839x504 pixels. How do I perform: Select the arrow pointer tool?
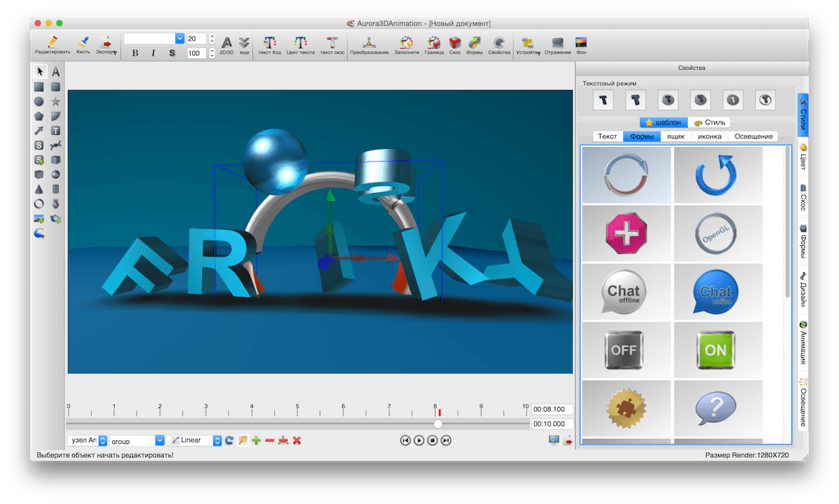(x=40, y=71)
